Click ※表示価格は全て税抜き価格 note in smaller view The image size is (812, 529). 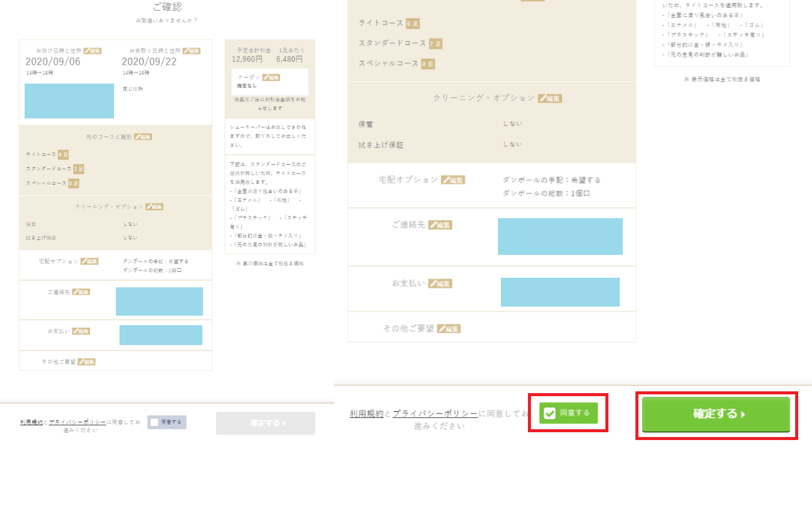[270, 263]
